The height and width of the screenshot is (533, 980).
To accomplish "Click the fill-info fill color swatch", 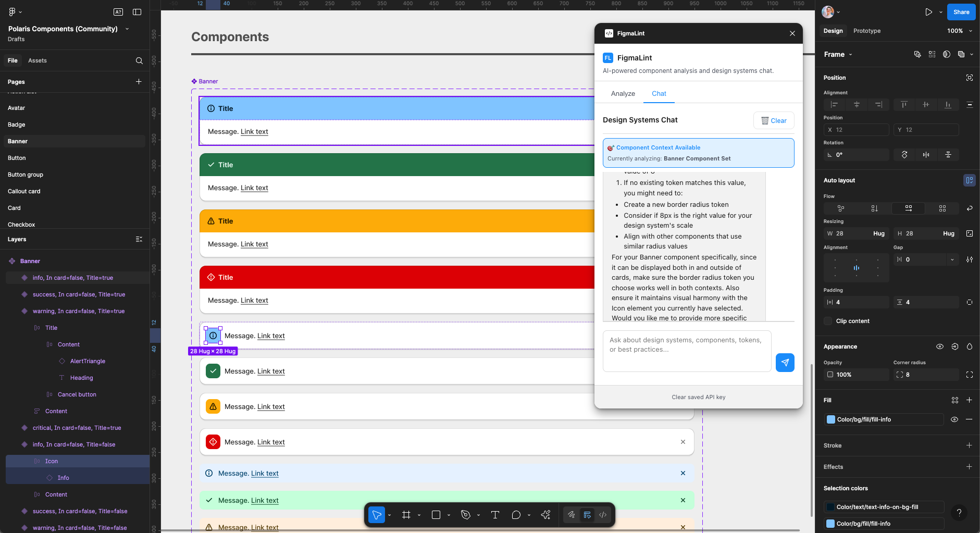I will click(831, 419).
